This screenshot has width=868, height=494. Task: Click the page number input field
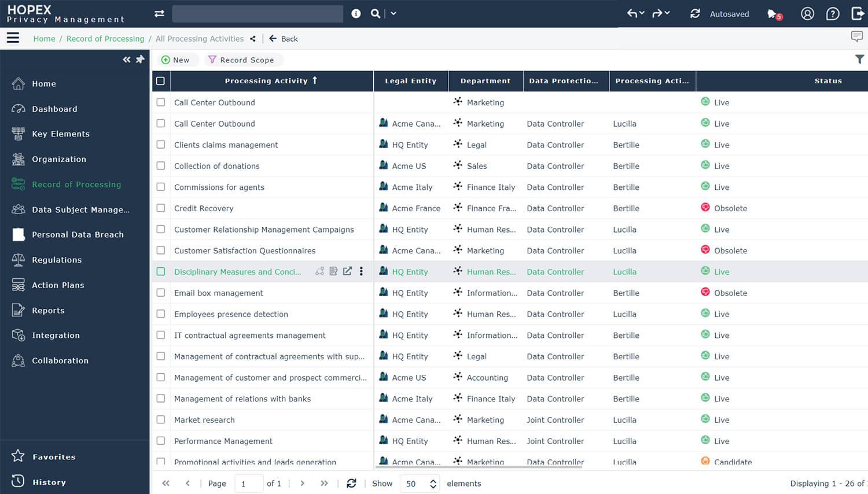[249, 484]
